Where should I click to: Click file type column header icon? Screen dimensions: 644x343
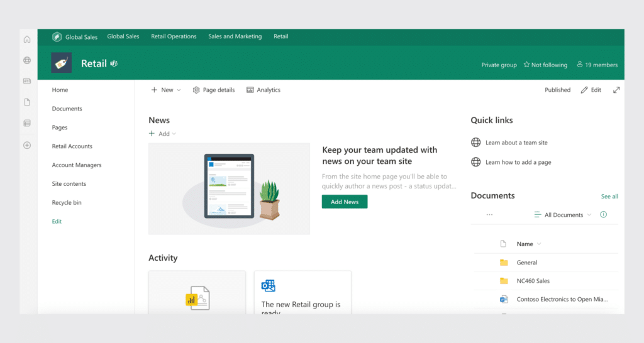(503, 244)
